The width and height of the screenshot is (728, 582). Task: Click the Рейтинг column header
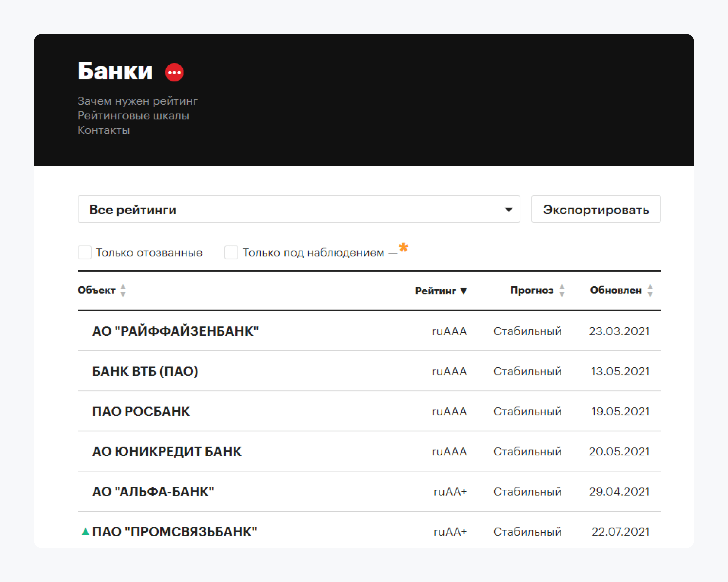pyautogui.click(x=435, y=291)
